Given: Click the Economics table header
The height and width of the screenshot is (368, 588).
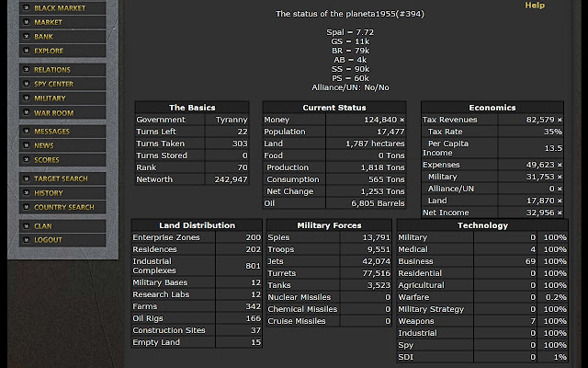Looking at the screenshot, I should [x=492, y=108].
